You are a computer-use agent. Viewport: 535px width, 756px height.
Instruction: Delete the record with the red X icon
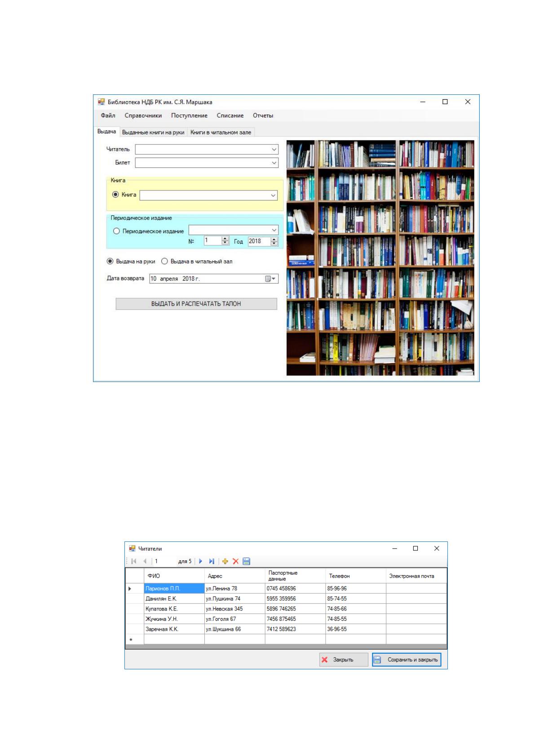235,561
